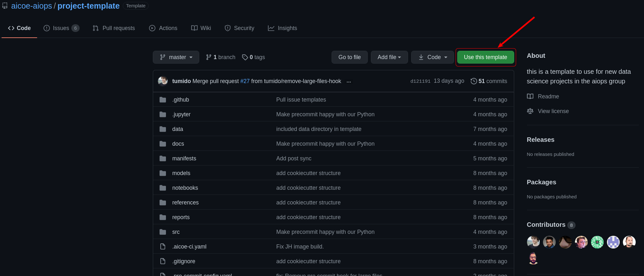Click the purple checkered contributor avatar
The height and width of the screenshot is (276, 644).
(613, 242)
